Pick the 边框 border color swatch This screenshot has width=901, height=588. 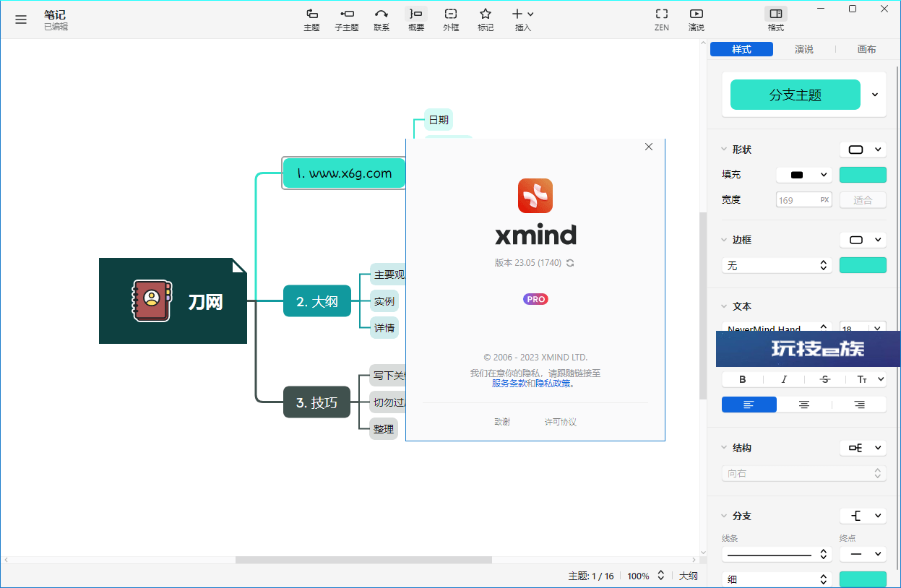tap(863, 266)
